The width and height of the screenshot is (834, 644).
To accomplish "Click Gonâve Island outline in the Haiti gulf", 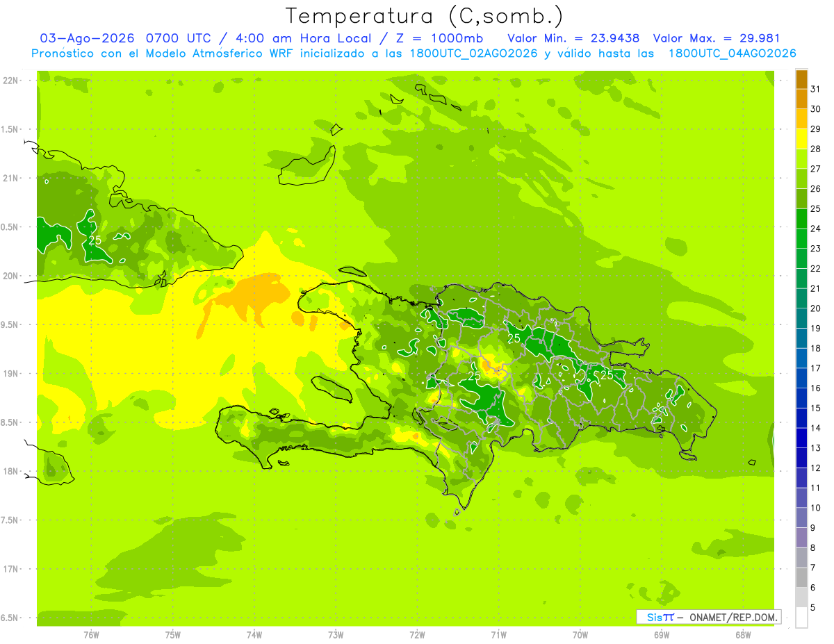I will [x=334, y=389].
